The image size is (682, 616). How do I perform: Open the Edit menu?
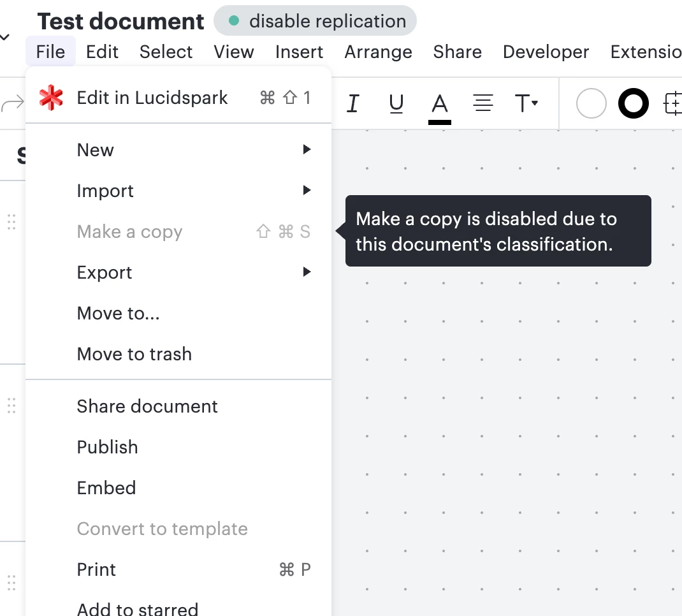click(x=102, y=52)
